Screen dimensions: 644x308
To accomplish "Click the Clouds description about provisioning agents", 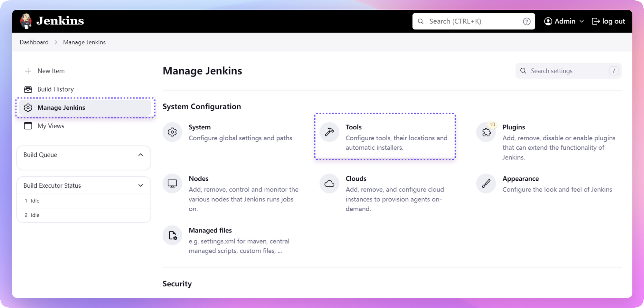I will point(395,199).
